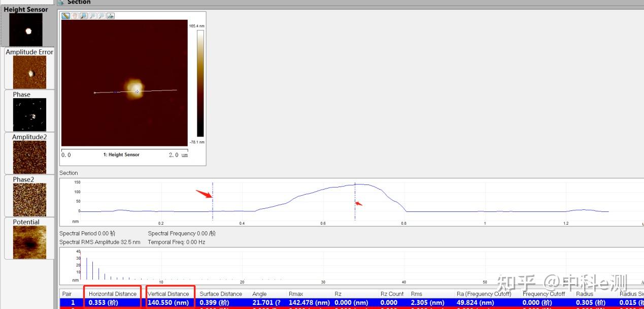Screen dimensions: 644x309
Task: Click the Rmax column header
Action: [296, 294]
